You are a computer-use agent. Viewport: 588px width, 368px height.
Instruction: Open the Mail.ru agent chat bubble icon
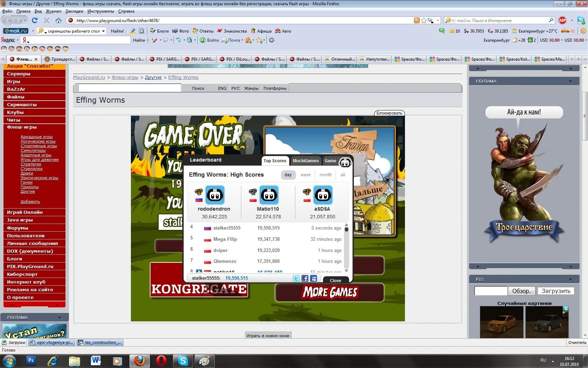coord(442,31)
